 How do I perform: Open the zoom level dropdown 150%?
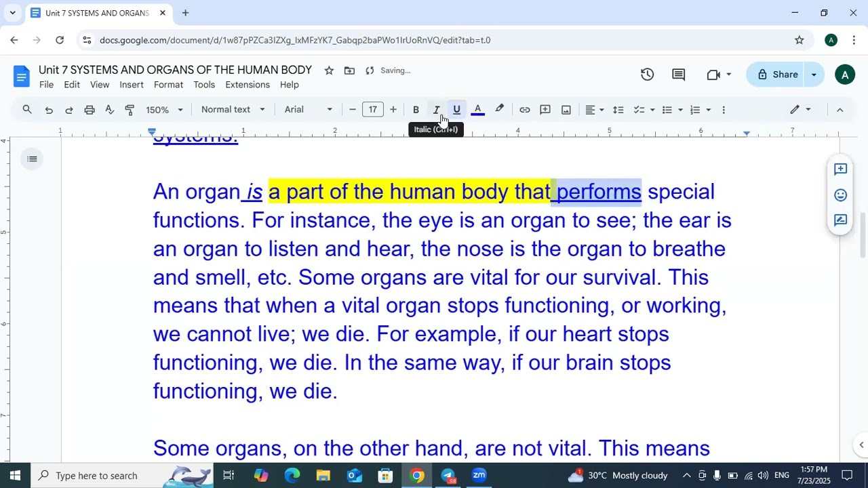[165, 110]
